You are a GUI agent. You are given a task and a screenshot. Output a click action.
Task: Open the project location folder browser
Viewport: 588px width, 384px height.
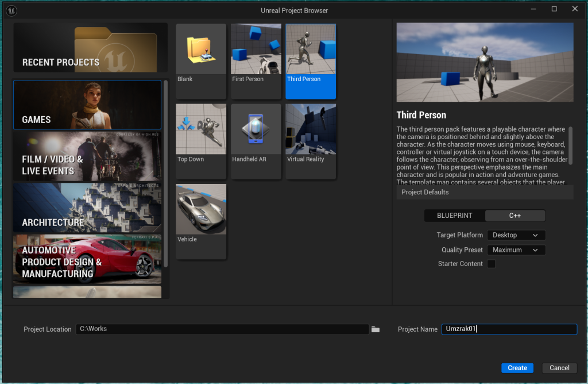[x=376, y=329]
